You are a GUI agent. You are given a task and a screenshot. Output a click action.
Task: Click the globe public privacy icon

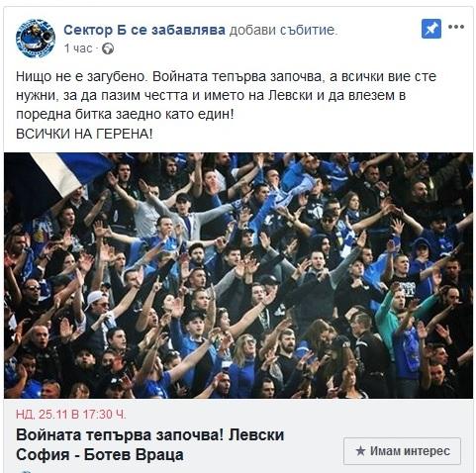[108, 48]
